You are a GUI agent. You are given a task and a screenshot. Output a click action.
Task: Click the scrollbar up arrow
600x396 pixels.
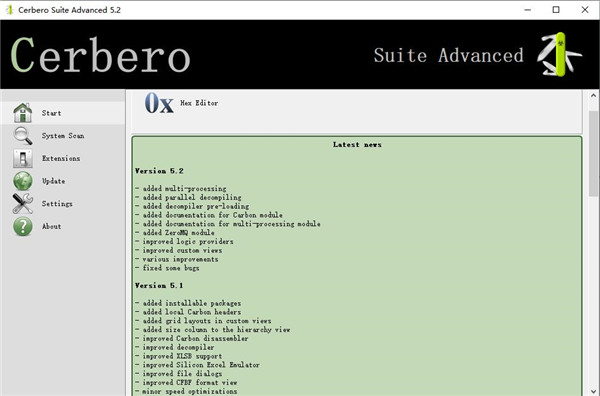(593, 95)
